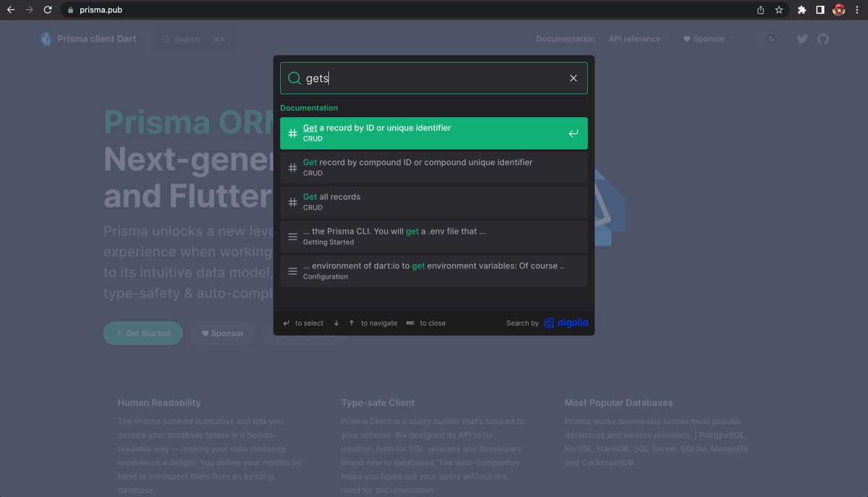The width and height of the screenshot is (868, 497).
Task: Click lines icon beside Configuration result
Action: (293, 271)
